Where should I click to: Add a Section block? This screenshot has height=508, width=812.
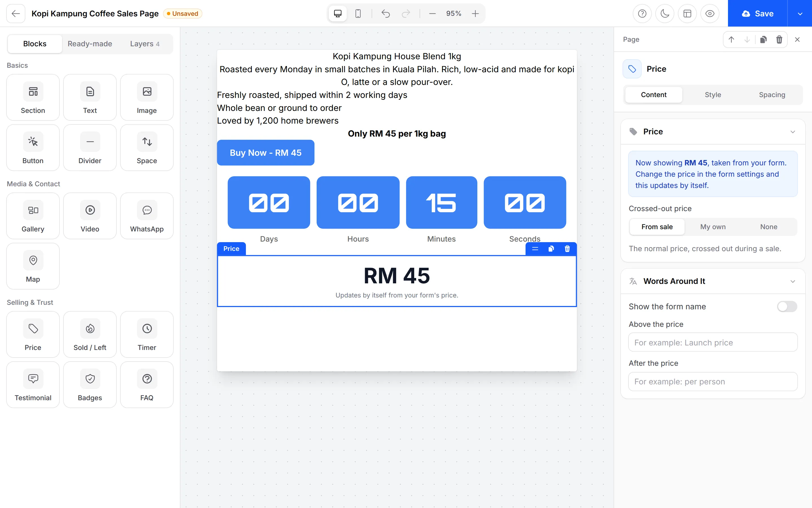(33, 97)
